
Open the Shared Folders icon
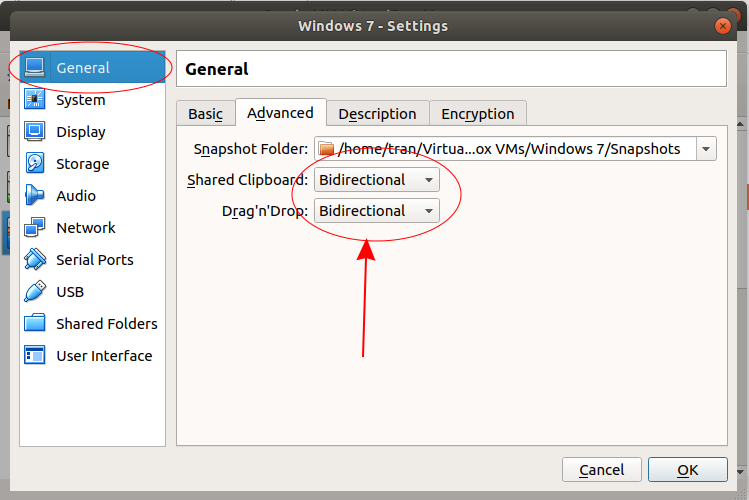35,323
